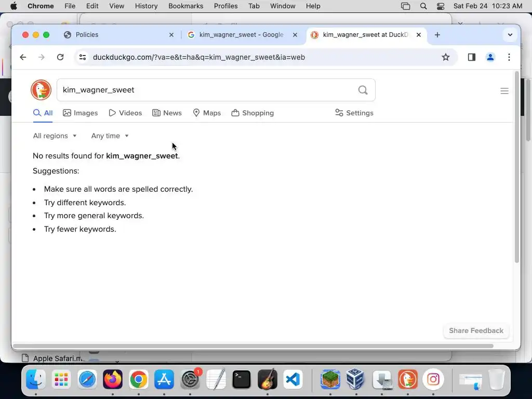Open GarageBand in the Dock
The height and width of the screenshot is (399, 532).
coord(268,379)
